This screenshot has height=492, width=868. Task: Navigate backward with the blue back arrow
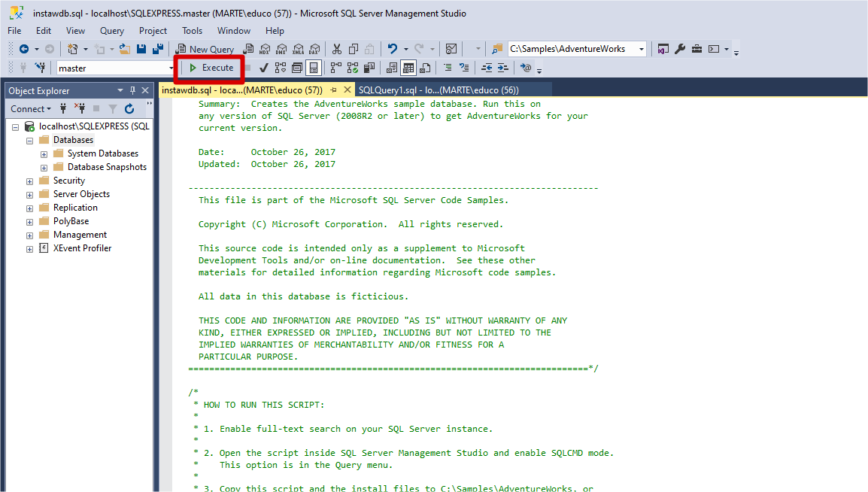click(24, 49)
